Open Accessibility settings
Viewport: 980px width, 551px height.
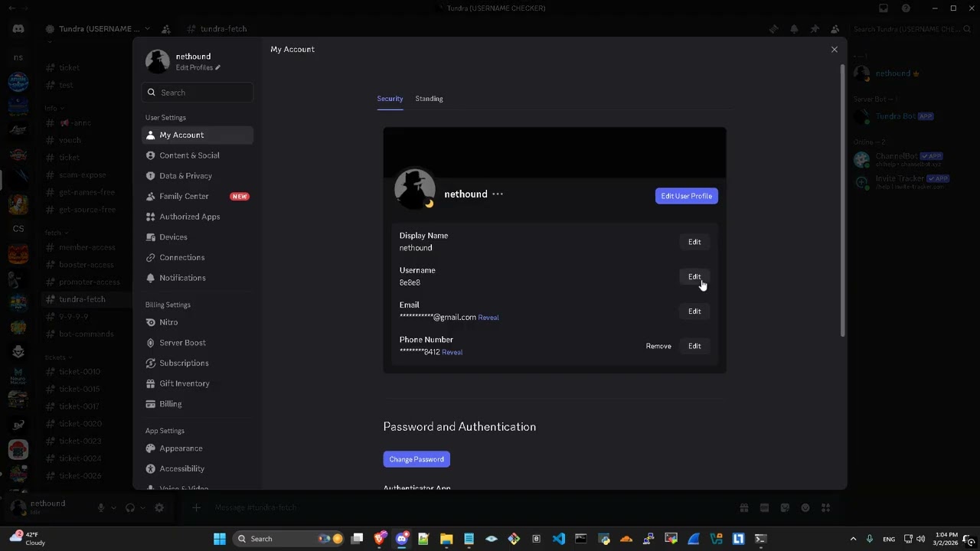click(197, 468)
